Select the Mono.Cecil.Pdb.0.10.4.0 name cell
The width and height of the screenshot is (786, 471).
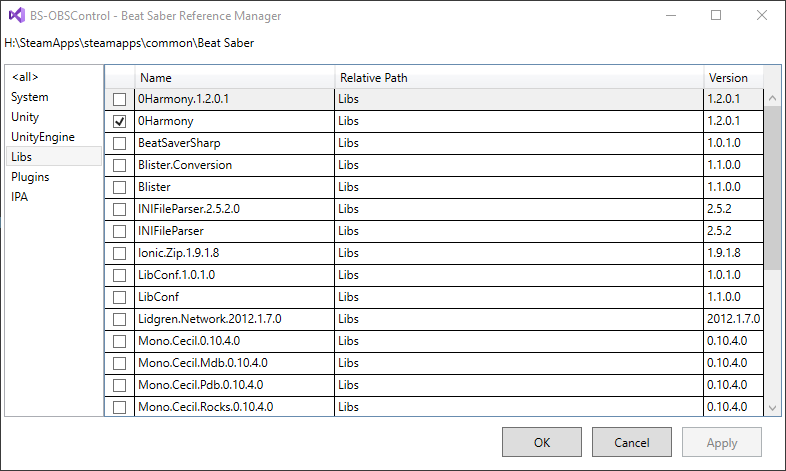pos(235,386)
